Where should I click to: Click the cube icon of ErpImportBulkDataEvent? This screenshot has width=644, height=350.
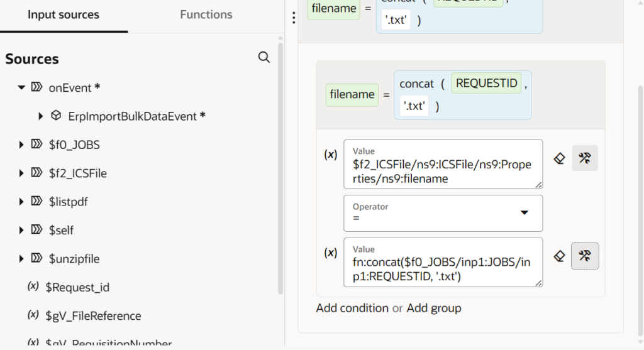(x=56, y=116)
